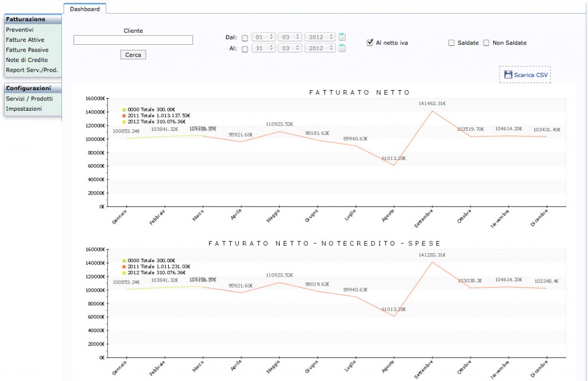Image resolution: width=588 pixels, height=381 pixels.
Task: Toggle the Al netto iva checkbox
Action: click(370, 42)
